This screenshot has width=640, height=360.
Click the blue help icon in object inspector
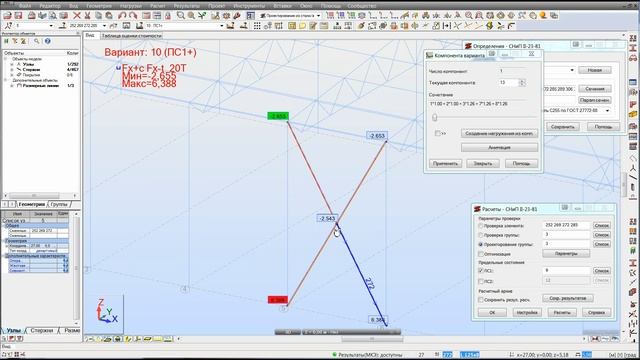tap(47, 41)
